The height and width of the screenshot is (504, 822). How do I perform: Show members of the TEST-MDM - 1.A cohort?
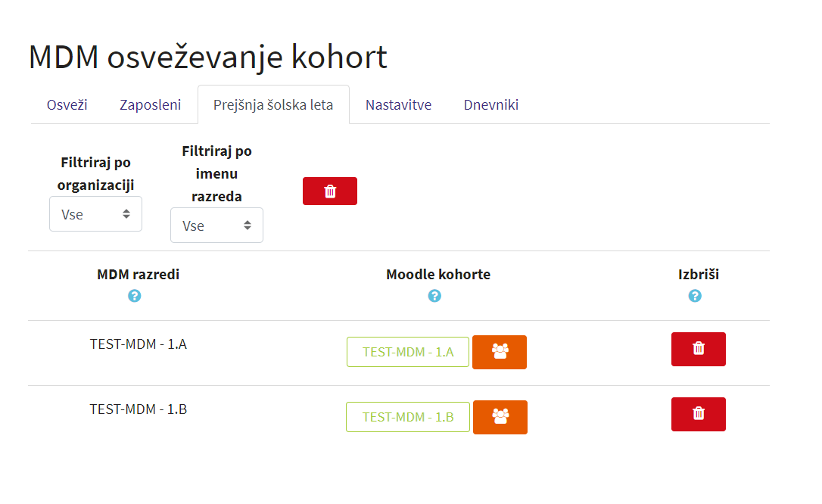(500, 352)
